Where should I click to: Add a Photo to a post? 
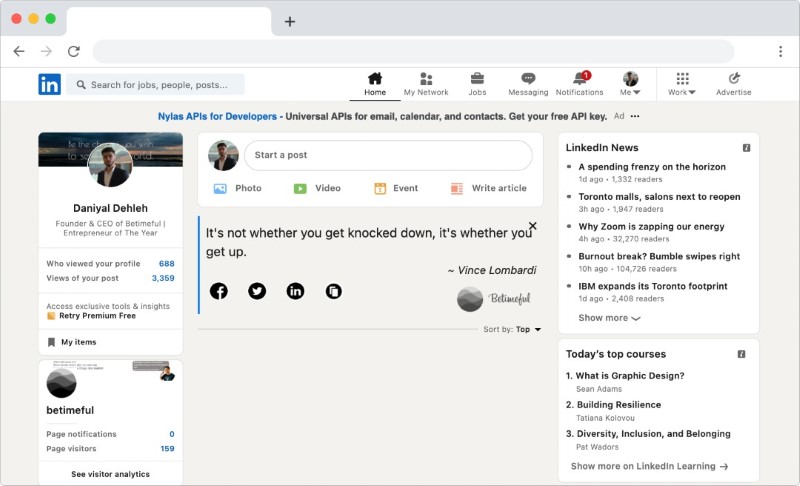tap(238, 188)
